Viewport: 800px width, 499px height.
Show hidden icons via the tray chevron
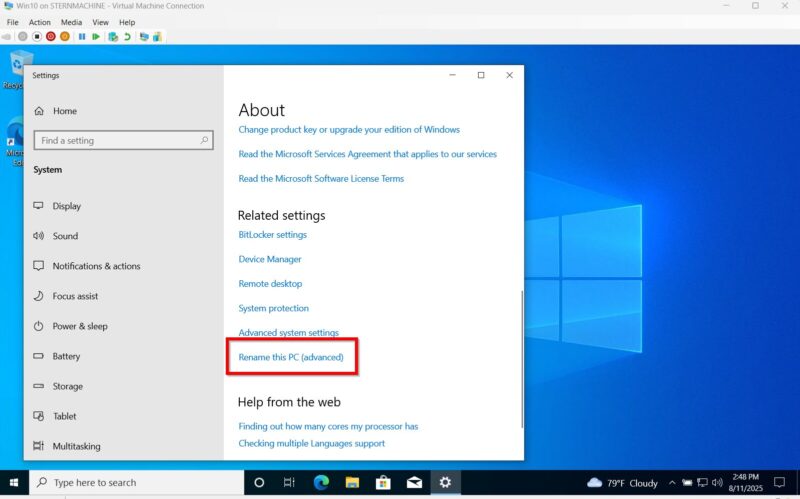pyautogui.click(x=672, y=483)
